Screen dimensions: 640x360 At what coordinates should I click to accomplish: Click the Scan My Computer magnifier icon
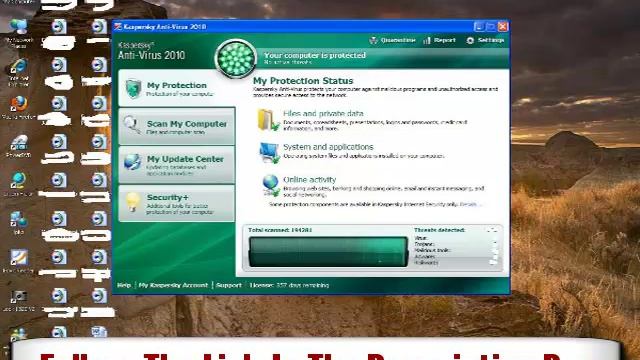click(132, 125)
